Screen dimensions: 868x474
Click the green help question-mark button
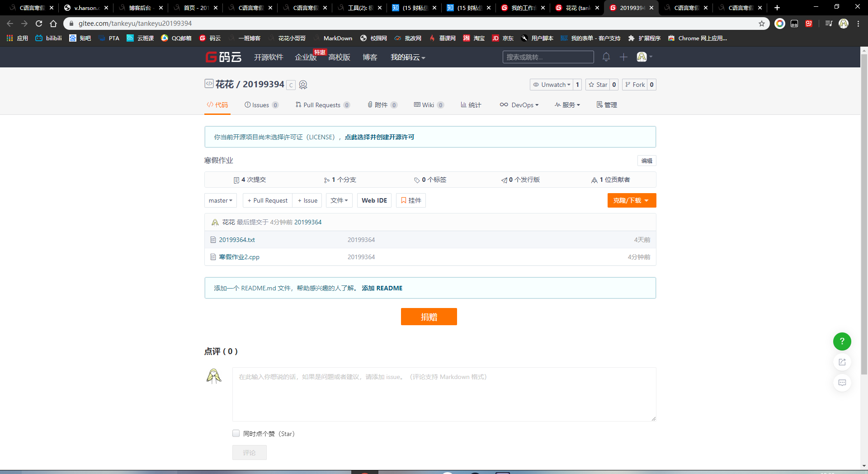pyautogui.click(x=842, y=341)
